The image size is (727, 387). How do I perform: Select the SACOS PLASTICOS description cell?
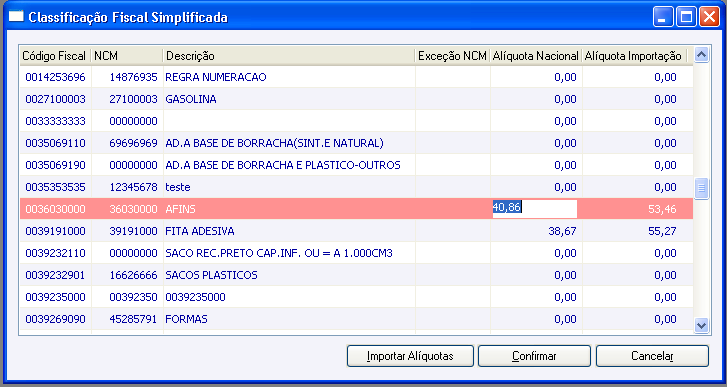pos(289,275)
